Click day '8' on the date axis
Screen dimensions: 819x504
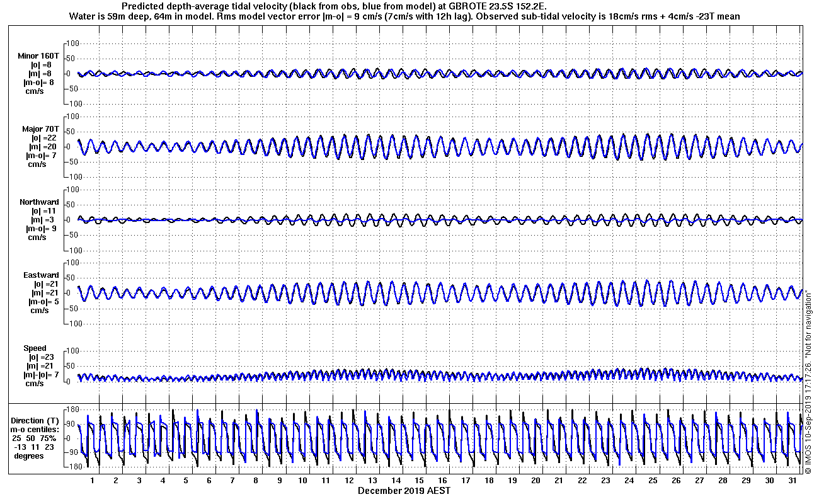coord(256,481)
